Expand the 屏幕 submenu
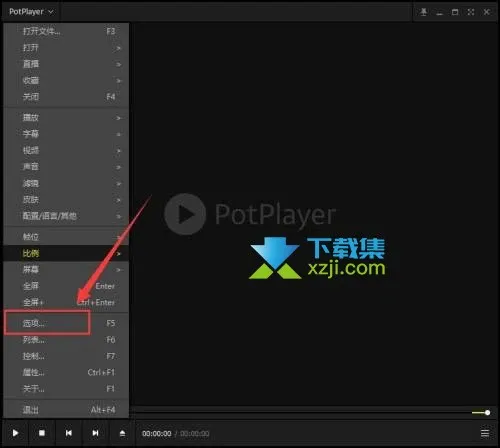The image size is (500, 448). (x=66, y=269)
